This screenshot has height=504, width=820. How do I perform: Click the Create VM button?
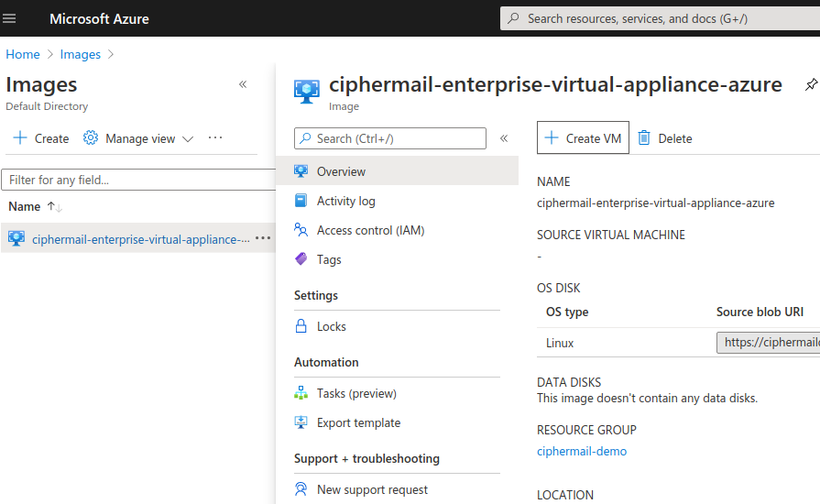[583, 138]
